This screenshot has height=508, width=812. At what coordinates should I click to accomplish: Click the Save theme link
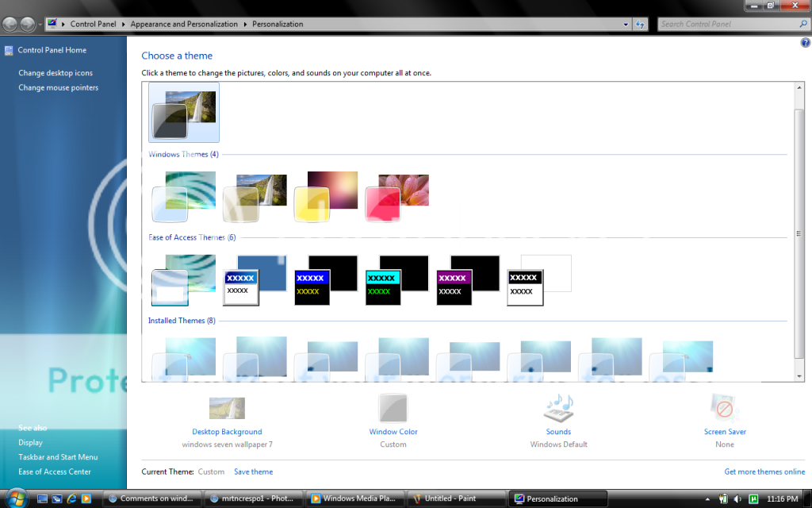coord(253,471)
